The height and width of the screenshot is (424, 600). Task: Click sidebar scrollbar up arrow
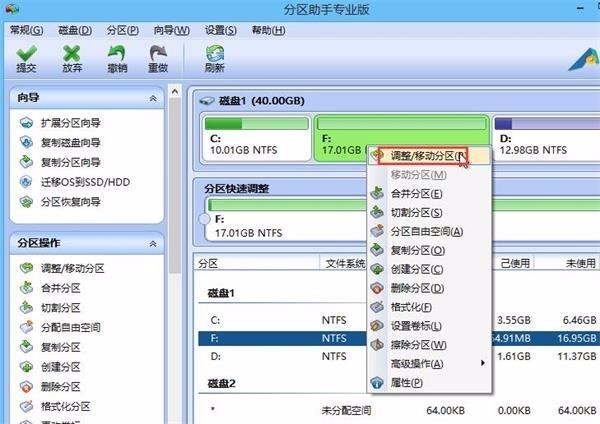(x=175, y=92)
